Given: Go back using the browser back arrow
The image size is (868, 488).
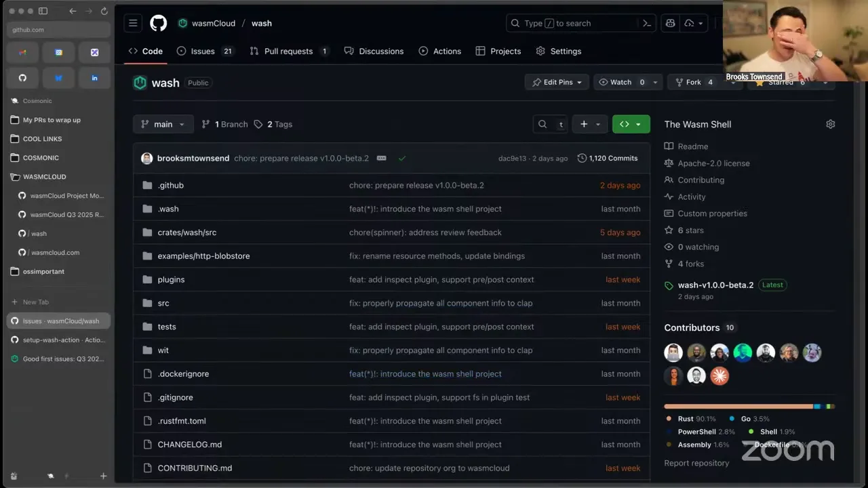Looking at the screenshot, I should [73, 11].
